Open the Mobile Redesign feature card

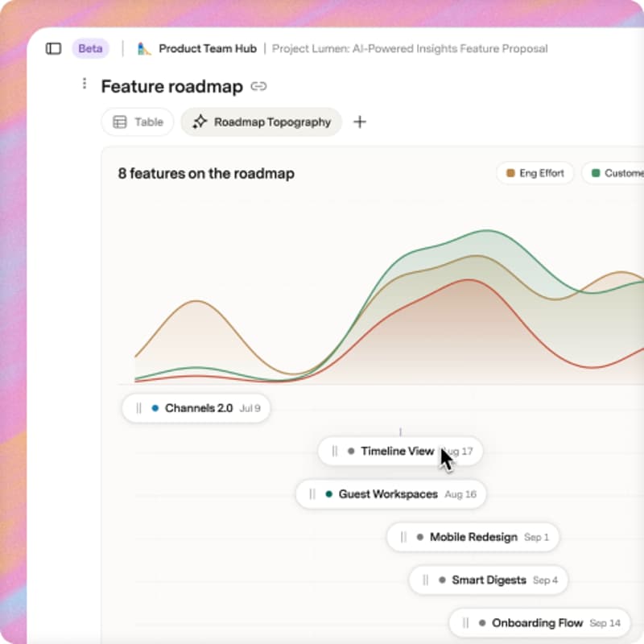click(473, 537)
